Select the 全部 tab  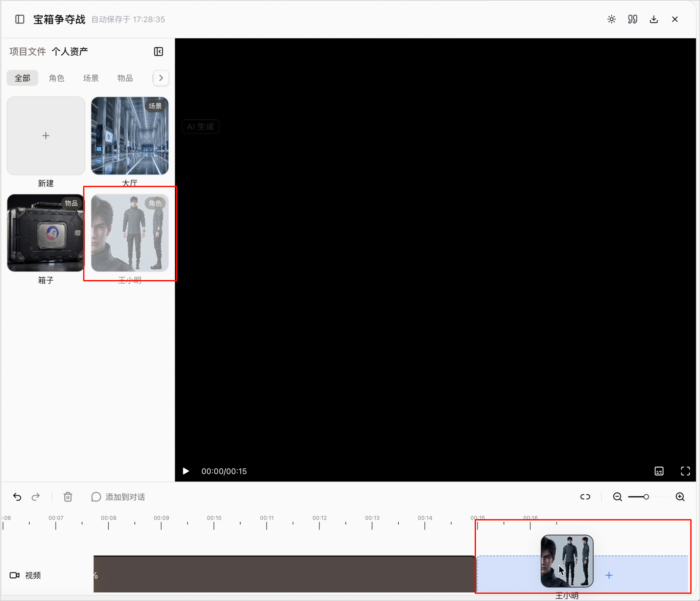coord(22,78)
